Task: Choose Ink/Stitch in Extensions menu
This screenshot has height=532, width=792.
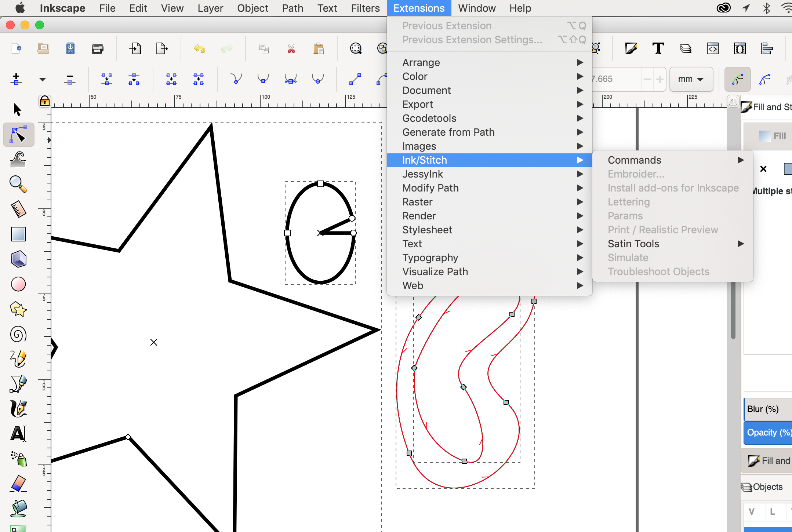Action: coord(490,160)
